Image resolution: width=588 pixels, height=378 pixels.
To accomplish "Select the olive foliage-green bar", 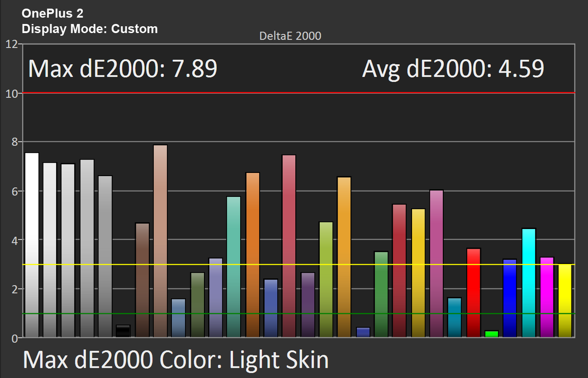I will click(198, 305).
